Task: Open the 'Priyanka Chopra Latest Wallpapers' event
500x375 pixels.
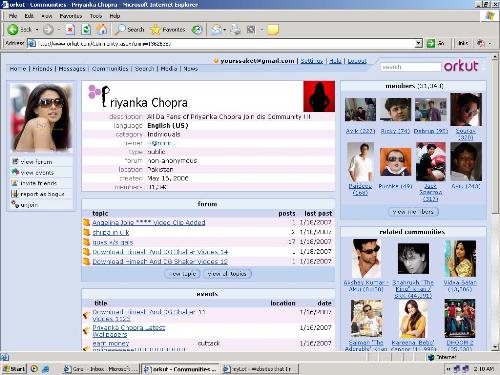Action: (x=129, y=331)
